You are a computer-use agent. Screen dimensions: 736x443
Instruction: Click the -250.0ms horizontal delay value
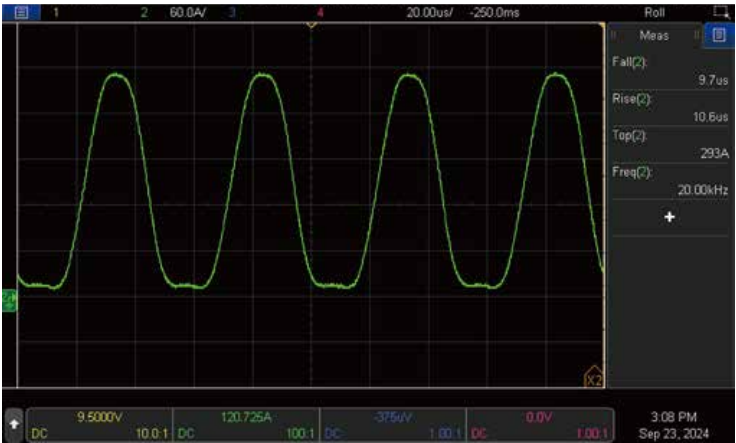pos(494,13)
